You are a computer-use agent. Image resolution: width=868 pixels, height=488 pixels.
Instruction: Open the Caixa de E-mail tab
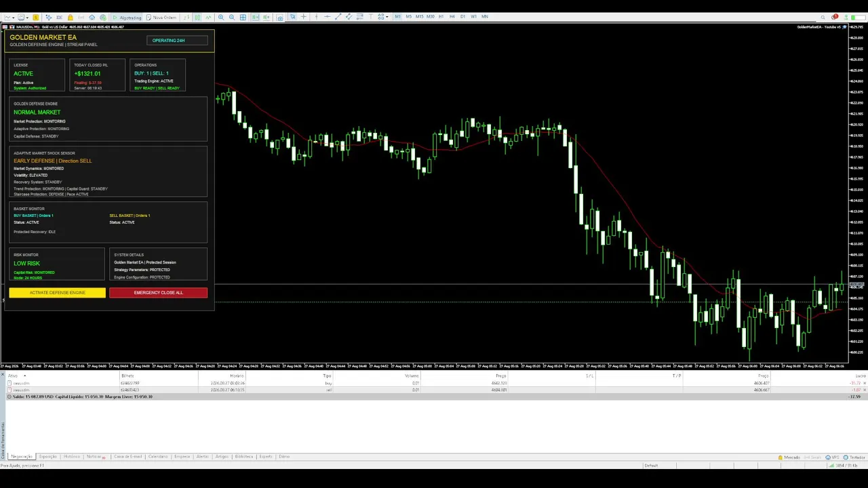127,457
